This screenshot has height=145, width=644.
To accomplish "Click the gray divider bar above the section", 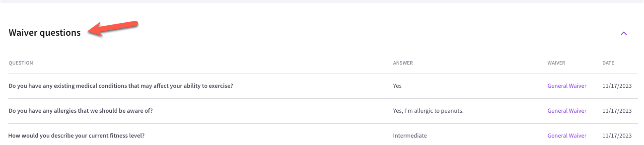I will point(322,1).
